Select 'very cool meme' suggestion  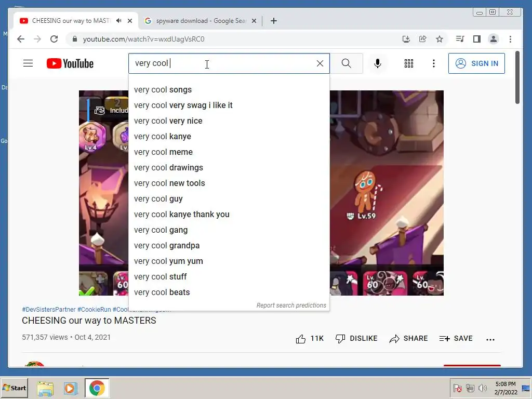[x=229, y=152]
